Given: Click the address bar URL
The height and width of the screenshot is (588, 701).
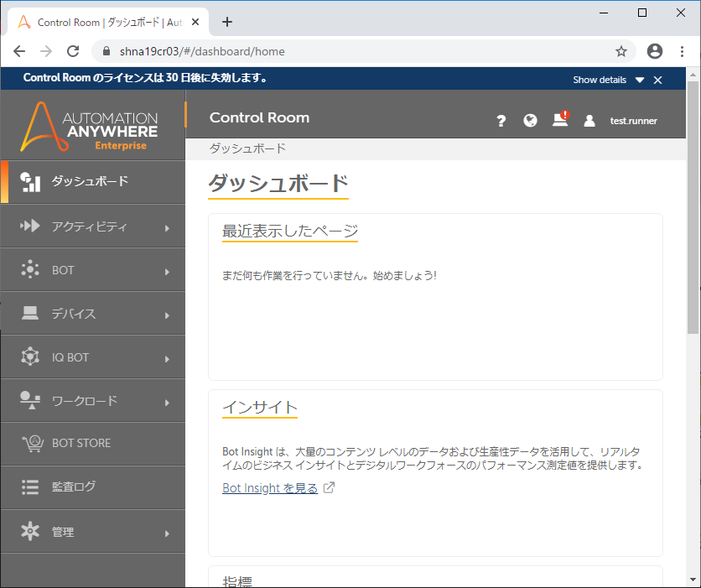Looking at the screenshot, I should (202, 51).
